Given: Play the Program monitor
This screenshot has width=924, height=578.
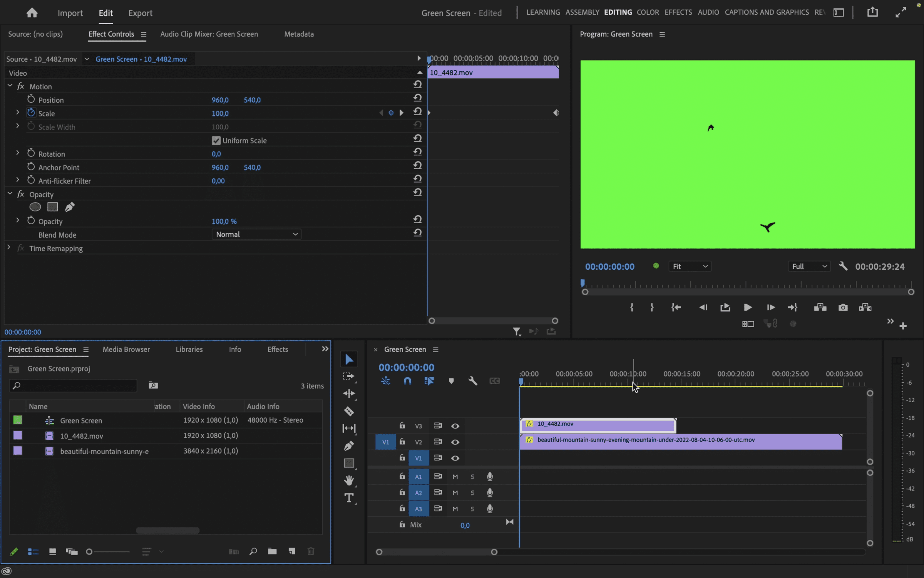Looking at the screenshot, I should (x=747, y=307).
